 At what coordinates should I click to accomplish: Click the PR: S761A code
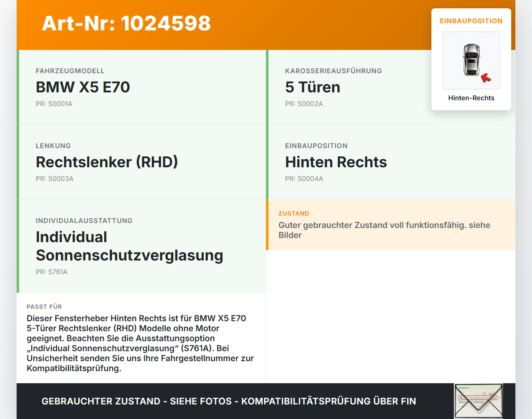(52, 272)
